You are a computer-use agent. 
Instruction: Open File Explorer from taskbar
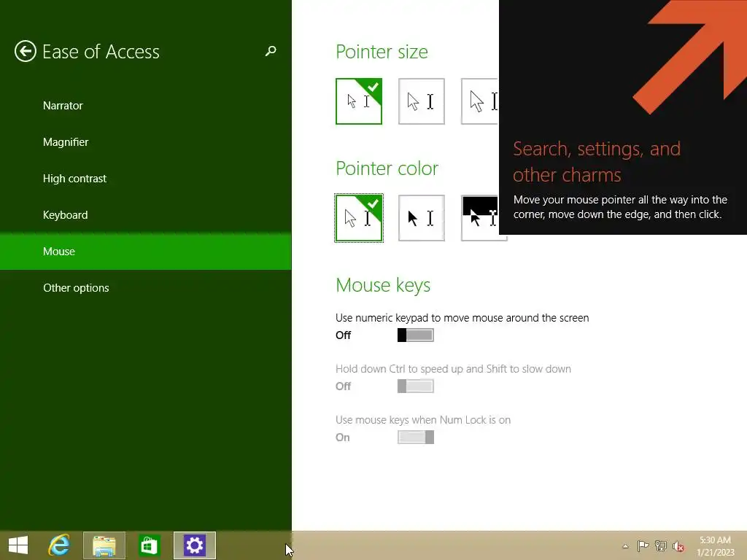(x=104, y=545)
